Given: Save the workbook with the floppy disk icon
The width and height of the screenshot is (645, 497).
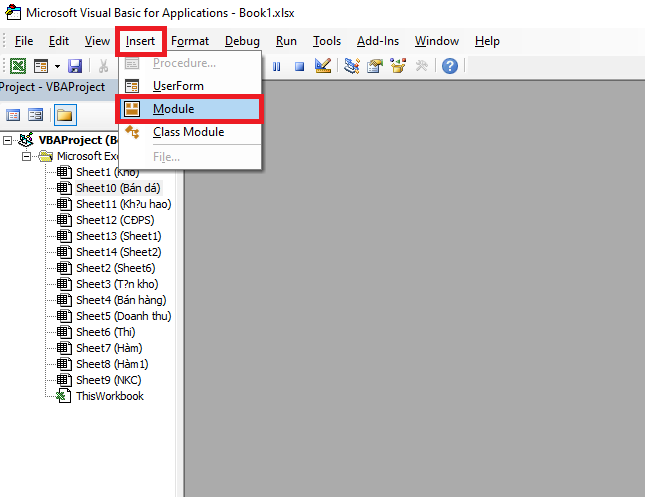Looking at the screenshot, I should 75,66.
